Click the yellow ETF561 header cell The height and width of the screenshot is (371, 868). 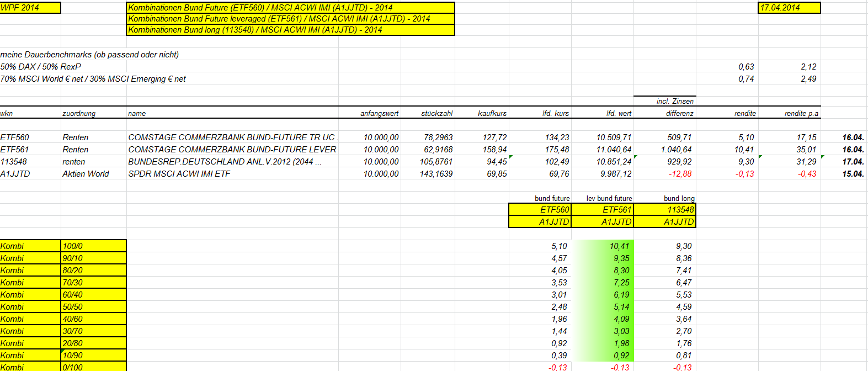click(x=602, y=210)
